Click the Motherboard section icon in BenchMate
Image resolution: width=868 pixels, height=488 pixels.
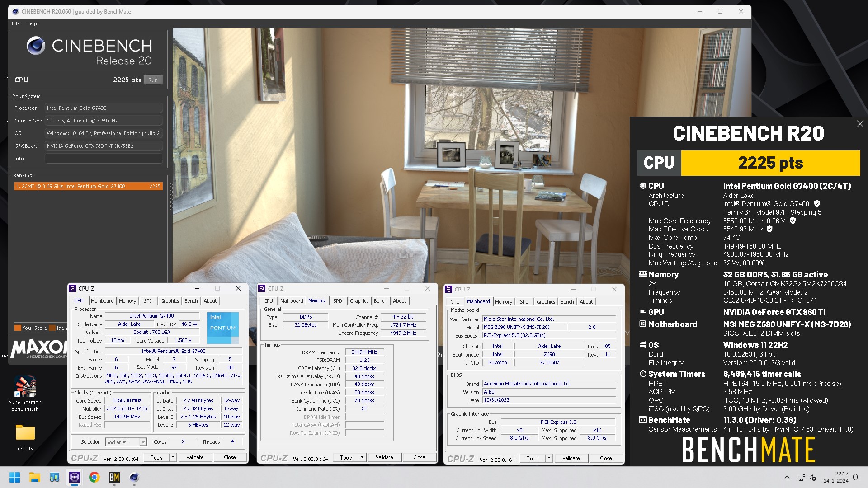(x=643, y=324)
